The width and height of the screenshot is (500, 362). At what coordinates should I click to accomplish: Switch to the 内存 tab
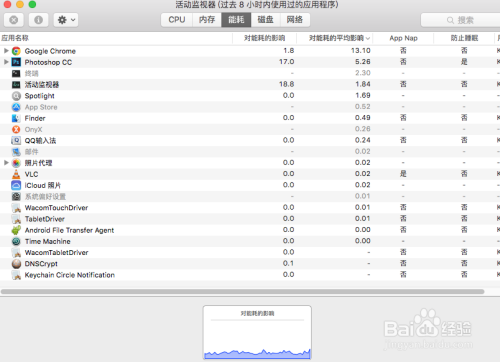pyautogui.click(x=207, y=20)
